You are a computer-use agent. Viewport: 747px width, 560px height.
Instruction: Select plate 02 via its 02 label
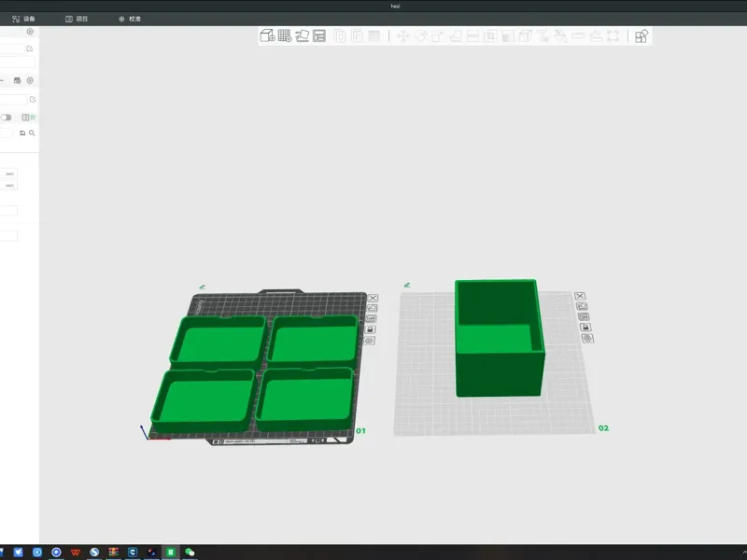(603, 428)
